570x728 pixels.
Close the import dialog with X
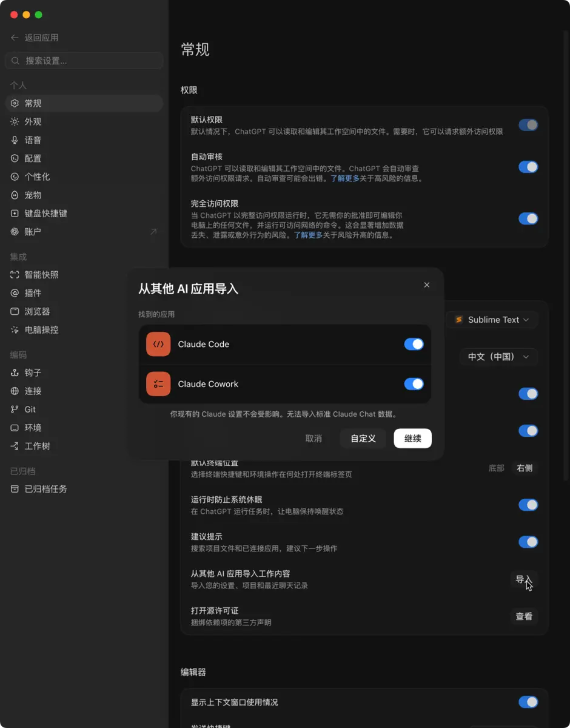coord(427,285)
